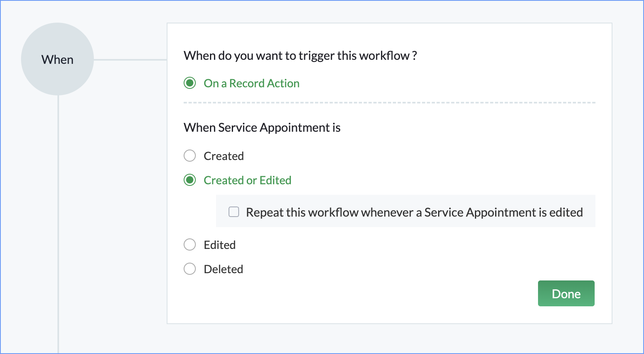Click the green On a Record Action label
Screen dimensions: 644x354
click(251, 83)
